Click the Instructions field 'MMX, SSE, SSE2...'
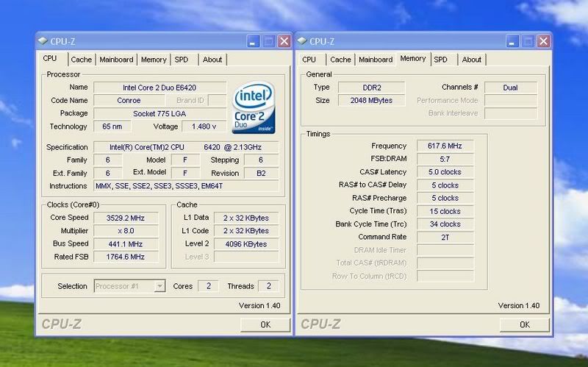The image size is (588, 367). click(x=186, y=186)
